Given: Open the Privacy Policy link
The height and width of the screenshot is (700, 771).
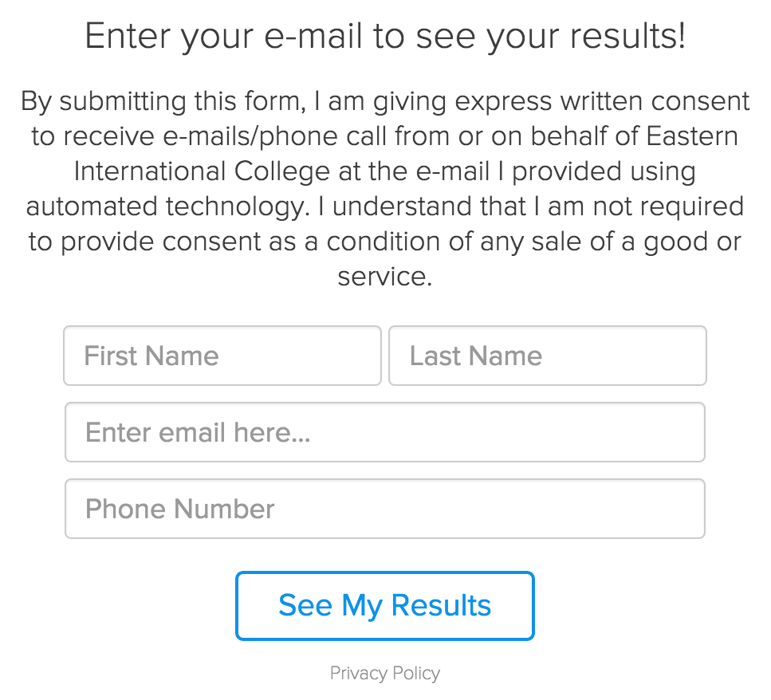Looking at the screenshot, I should [x=384, y=674].
